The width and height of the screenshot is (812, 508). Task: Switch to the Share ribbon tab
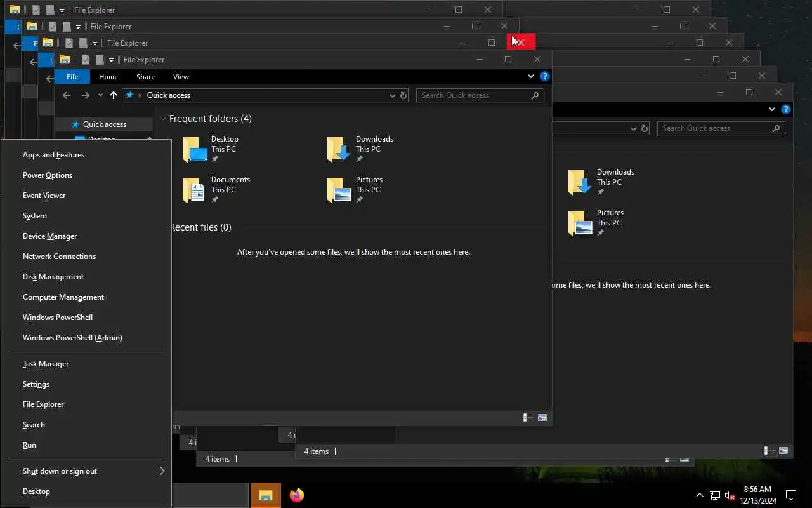pos(145,77)
